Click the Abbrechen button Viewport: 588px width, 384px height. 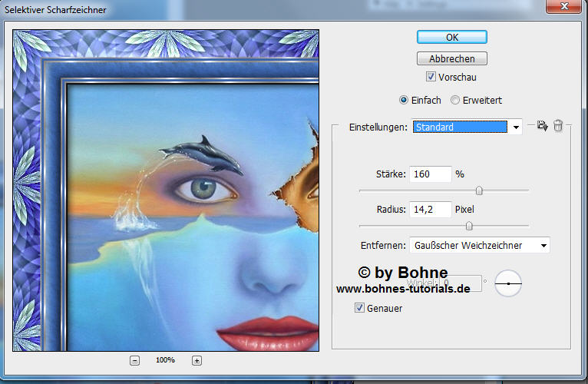click(452, 58)
